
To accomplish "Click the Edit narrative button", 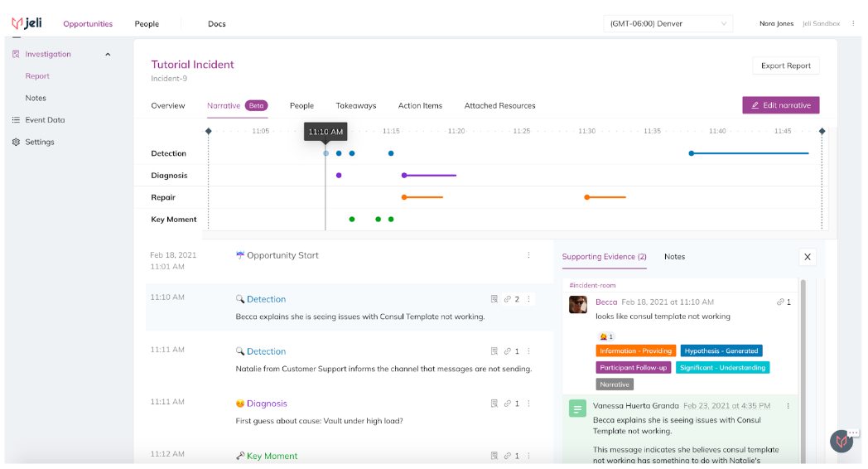I will (x=780, y=105).
